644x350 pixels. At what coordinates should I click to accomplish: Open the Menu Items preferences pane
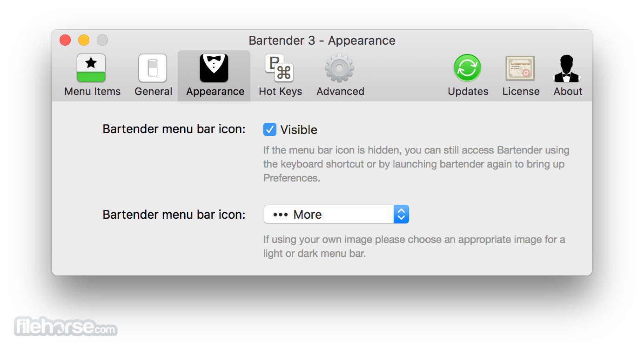tap(92, 75)
